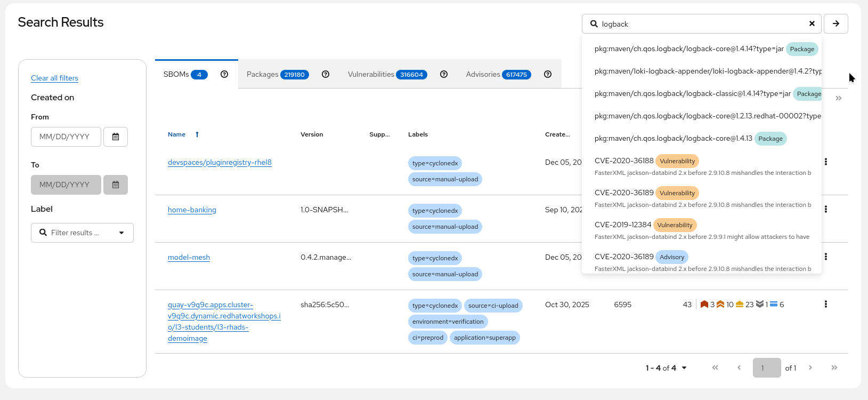Open the items per page dropdown
The width and height of the screenshot is (868, 400).
pyautogui.click(x=666, y=367)
